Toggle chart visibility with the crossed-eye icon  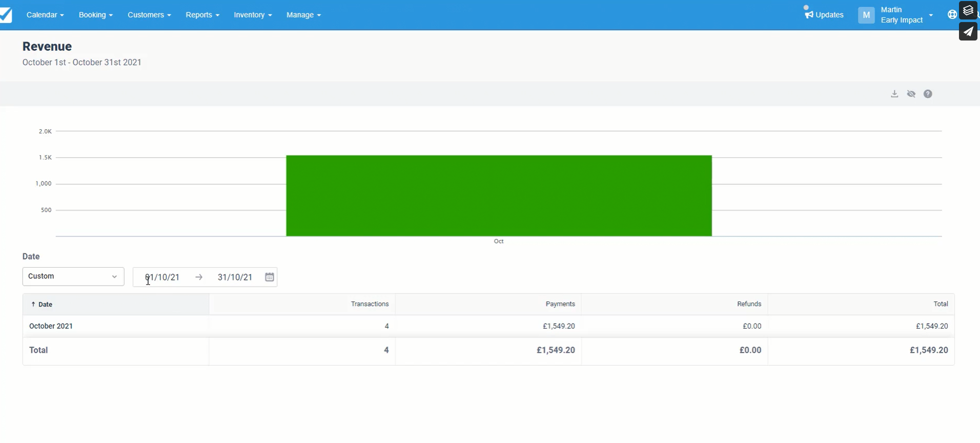[911, 94]
